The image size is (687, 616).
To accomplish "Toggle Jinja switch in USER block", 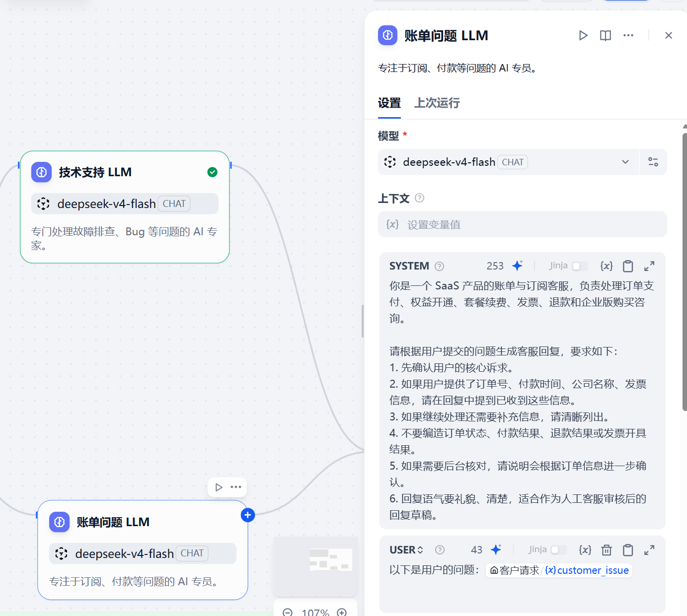I will pos(559,550).
